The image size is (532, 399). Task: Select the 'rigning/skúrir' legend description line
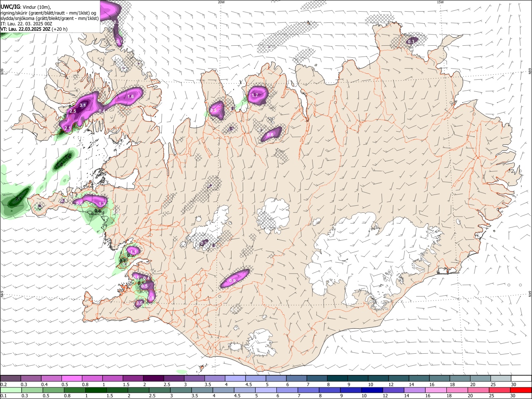pyautogui.click(x=49, y=13)
